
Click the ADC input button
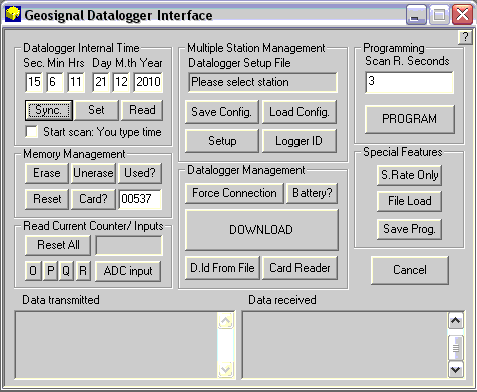click(x=128, y=271)
